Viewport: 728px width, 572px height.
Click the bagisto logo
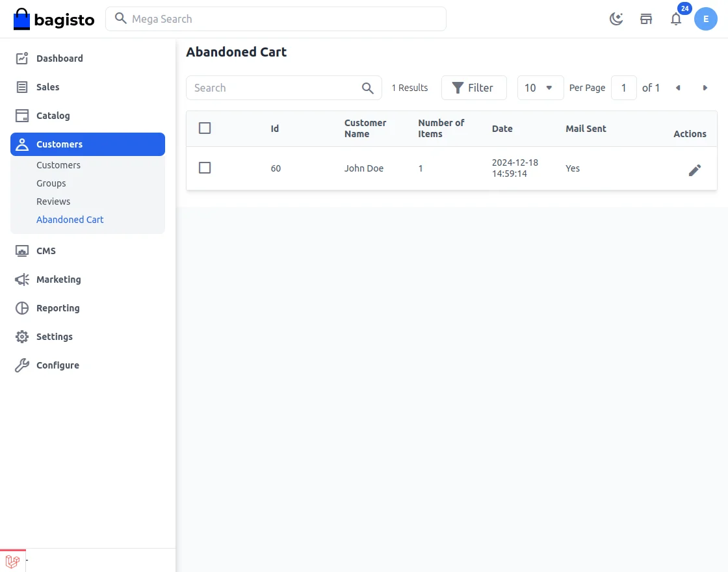[x=54, y=19]
